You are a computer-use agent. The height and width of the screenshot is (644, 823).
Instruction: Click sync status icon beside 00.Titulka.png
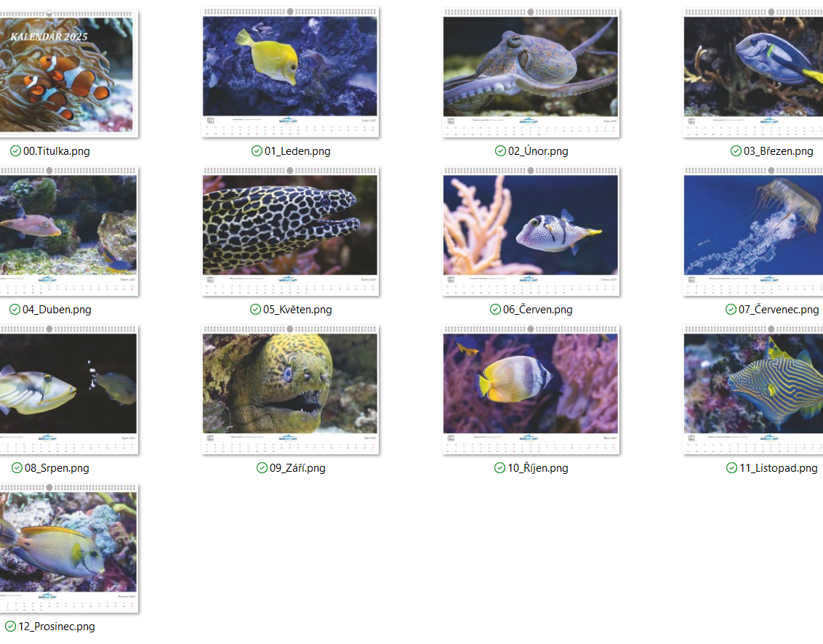pyautogui.click(x=16, y=151)
